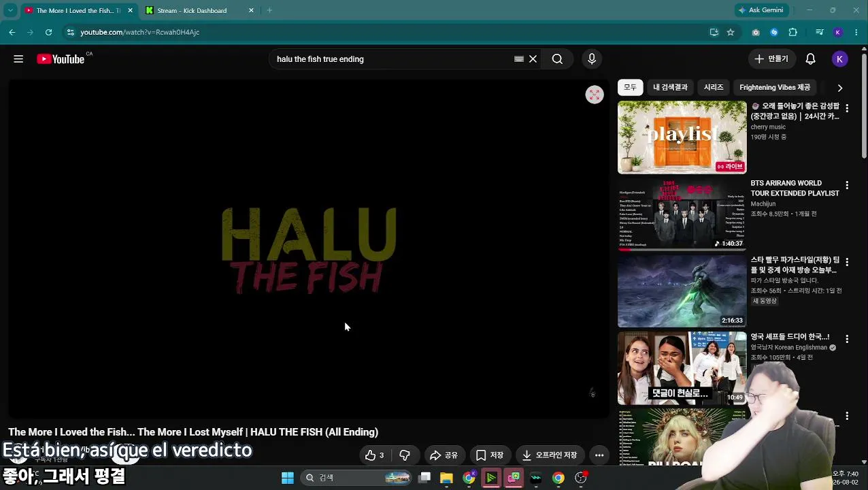Open the Chrome profile K avatar
This screenshot has width=868, height=490.
tap(838, 32)
